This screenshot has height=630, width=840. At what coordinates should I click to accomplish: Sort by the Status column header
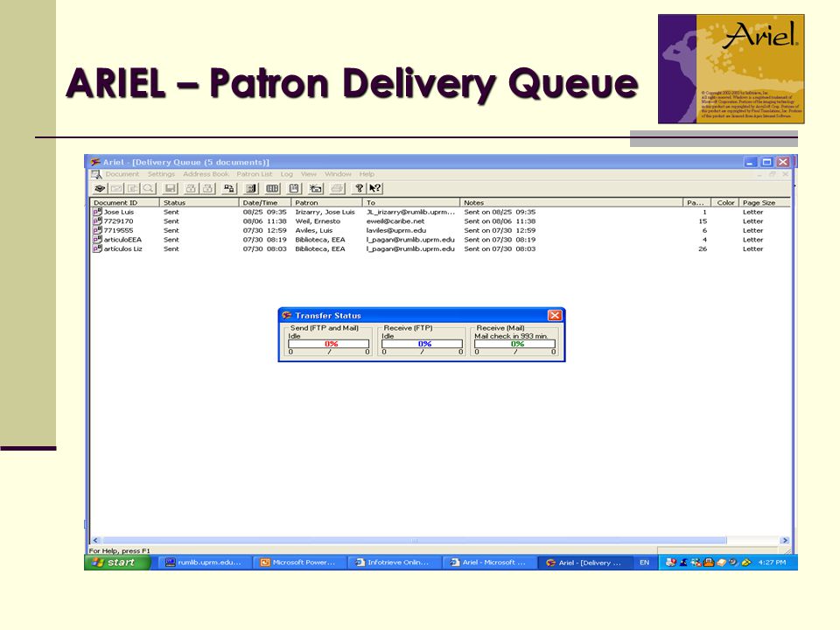point(199,202)
